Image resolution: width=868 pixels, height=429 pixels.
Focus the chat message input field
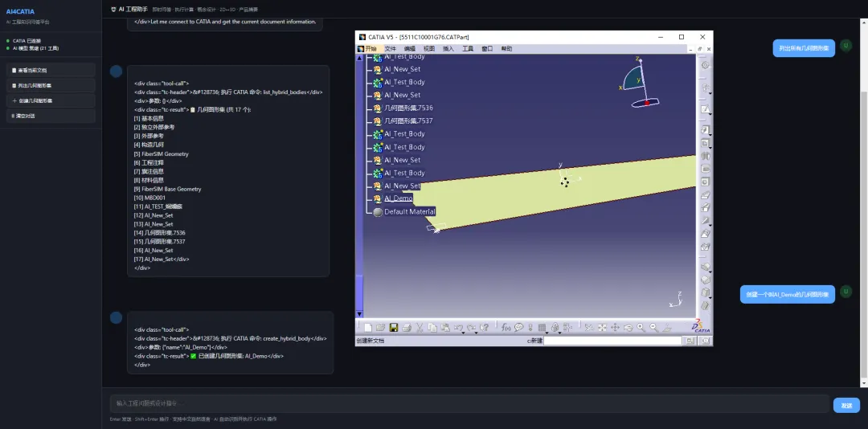tap(469, 403)
